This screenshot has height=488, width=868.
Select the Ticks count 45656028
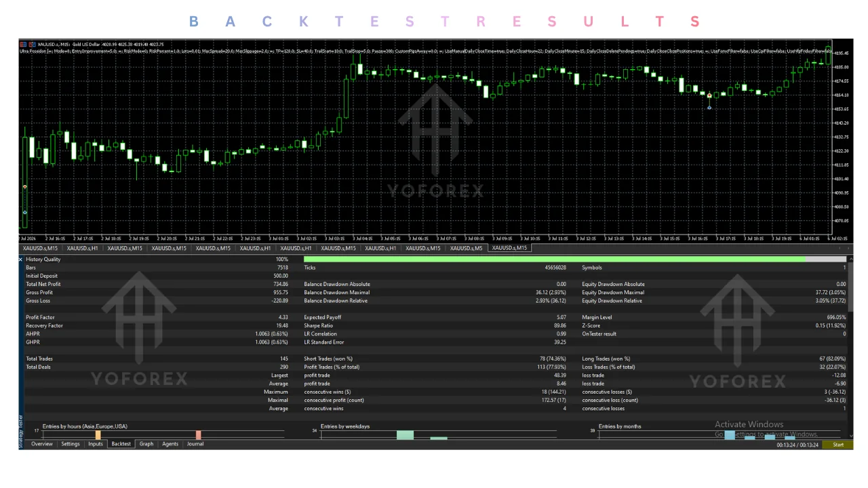coord(555,268)
